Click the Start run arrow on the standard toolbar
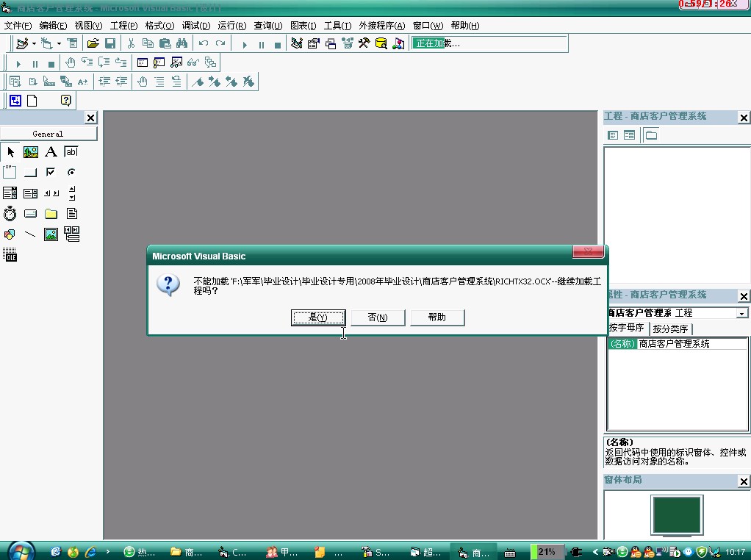The width and height of the screenshot is (751, 560). click(x=244, y=45)
